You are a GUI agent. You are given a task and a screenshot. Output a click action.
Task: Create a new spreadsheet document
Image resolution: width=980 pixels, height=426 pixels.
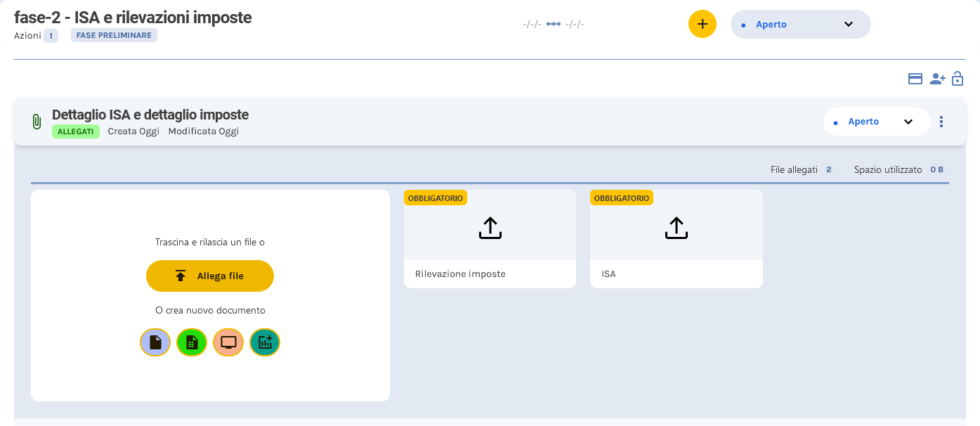tap(192, 342)
